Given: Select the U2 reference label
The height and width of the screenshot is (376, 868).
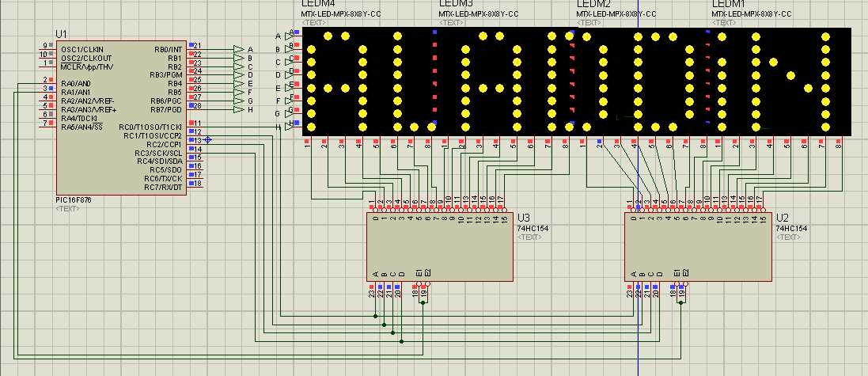Looking at the screenshot, I should pyautogui.click(x=783, y=218).
